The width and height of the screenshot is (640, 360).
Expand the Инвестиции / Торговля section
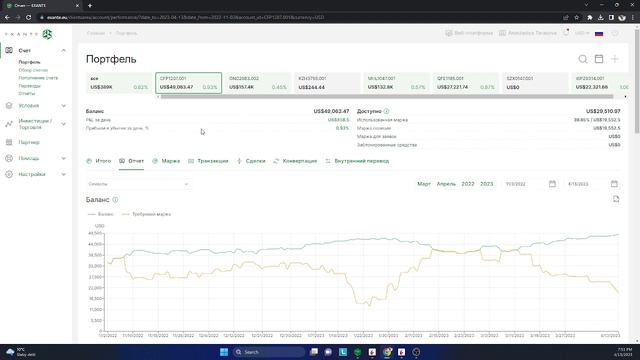[64, 124]
